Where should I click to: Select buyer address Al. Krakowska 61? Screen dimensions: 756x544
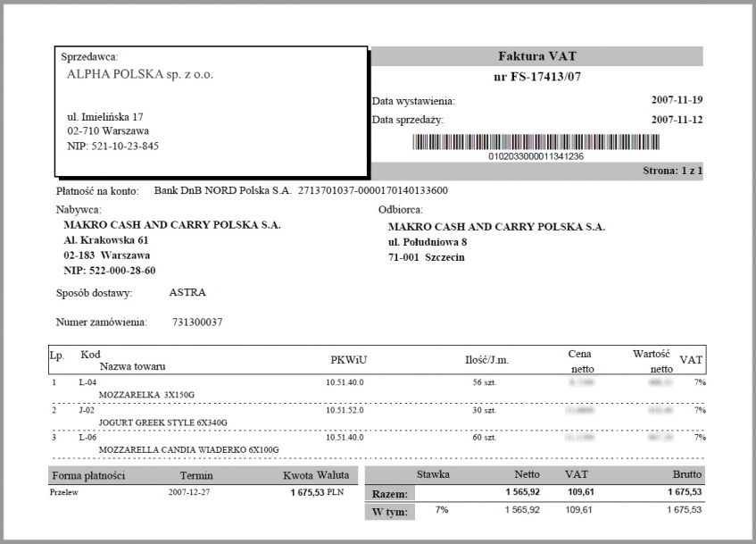[x=106, y=240]
